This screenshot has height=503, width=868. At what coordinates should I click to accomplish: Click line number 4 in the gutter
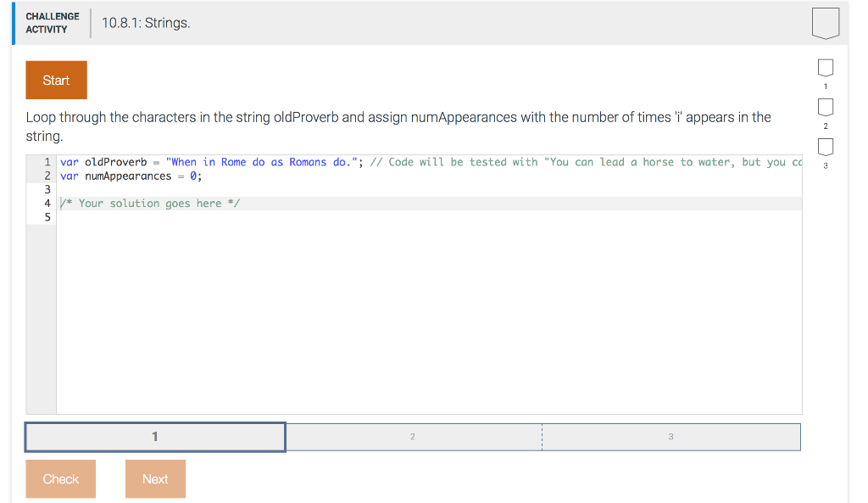click(47, 203)
